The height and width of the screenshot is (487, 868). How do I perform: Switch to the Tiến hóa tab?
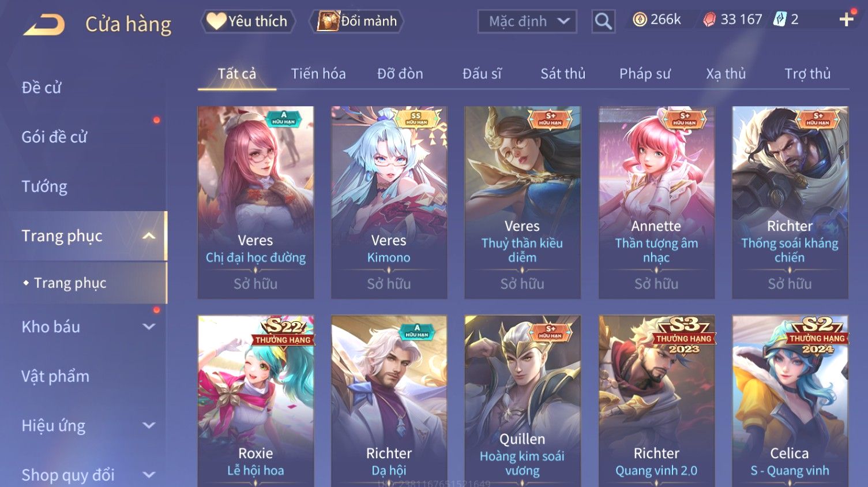coord(318,74)
